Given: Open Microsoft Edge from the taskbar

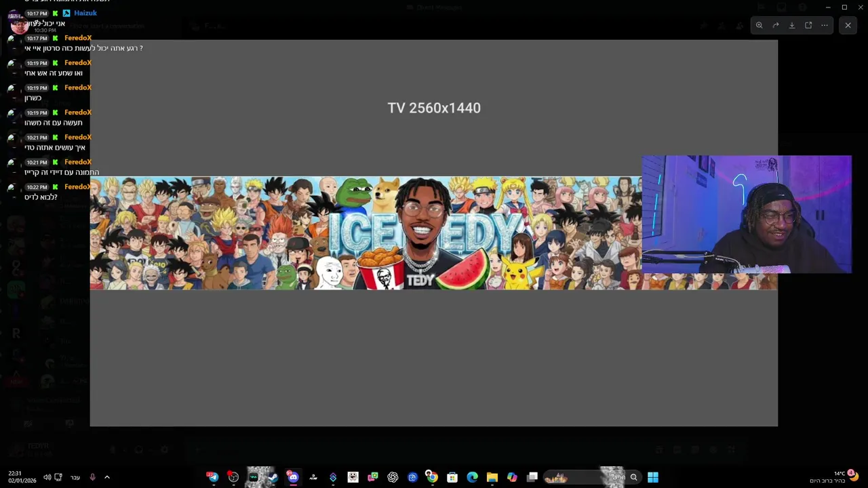Looking at the screenshot, I should click(472, 477).
